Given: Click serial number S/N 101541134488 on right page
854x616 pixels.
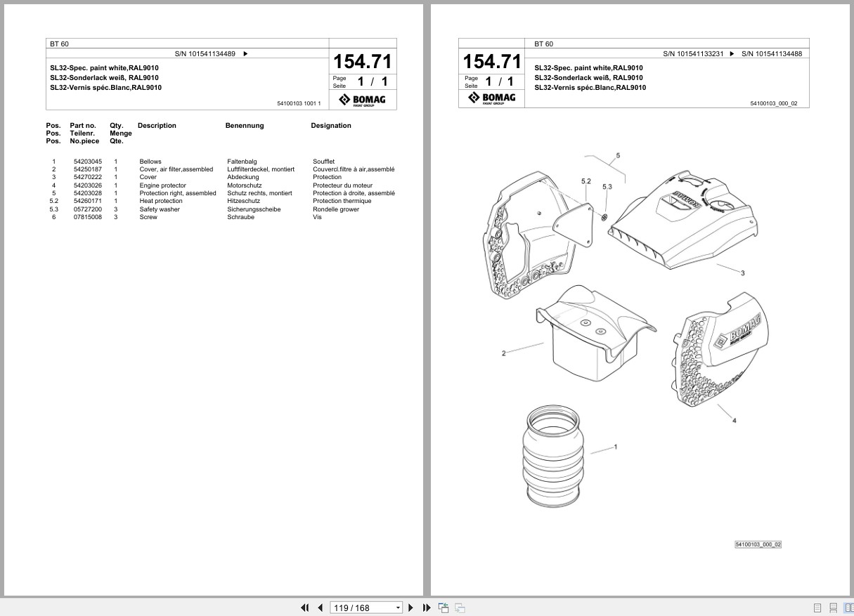Looking at the screenshot, I should pos(771,53).
